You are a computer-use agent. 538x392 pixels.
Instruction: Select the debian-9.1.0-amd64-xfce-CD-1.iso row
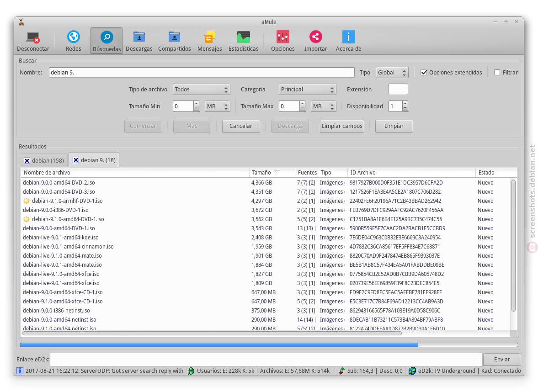click(266, 302)
